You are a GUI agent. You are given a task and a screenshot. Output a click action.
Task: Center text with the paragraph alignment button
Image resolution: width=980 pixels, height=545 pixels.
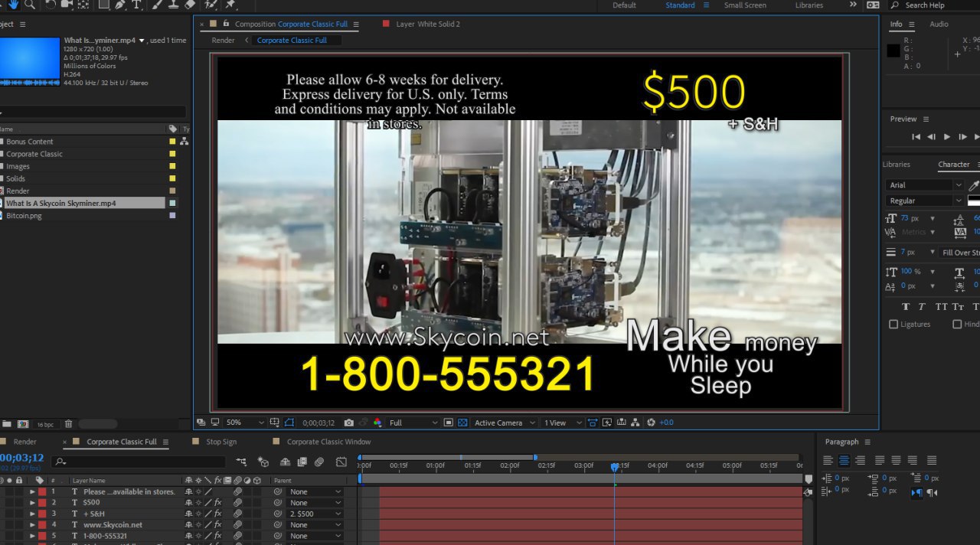point(844,461)
